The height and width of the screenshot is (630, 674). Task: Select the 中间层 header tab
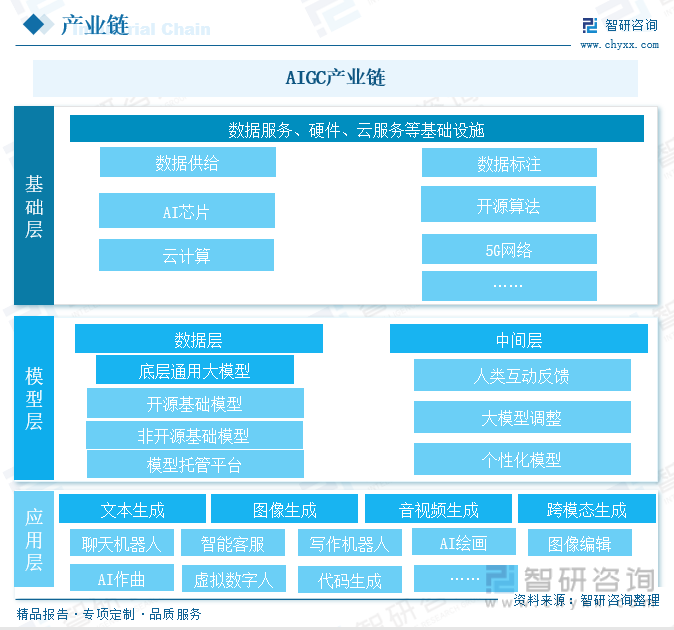[x=518, y=339]
